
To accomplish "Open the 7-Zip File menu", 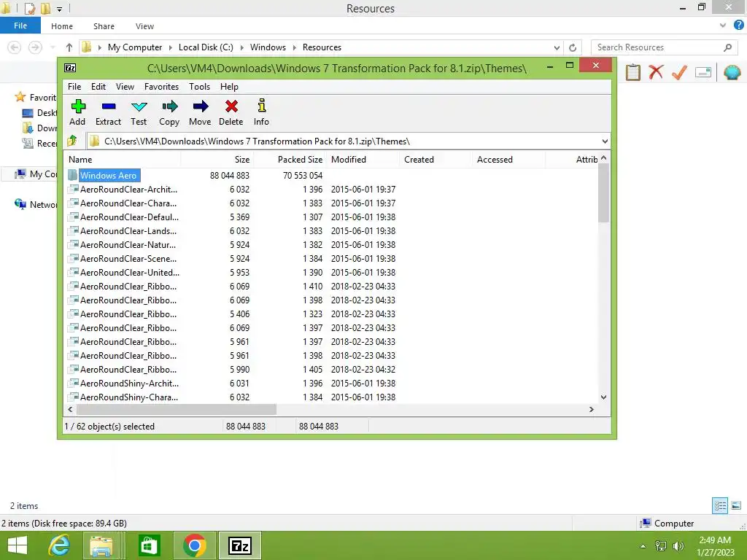I will coord(74,87).
